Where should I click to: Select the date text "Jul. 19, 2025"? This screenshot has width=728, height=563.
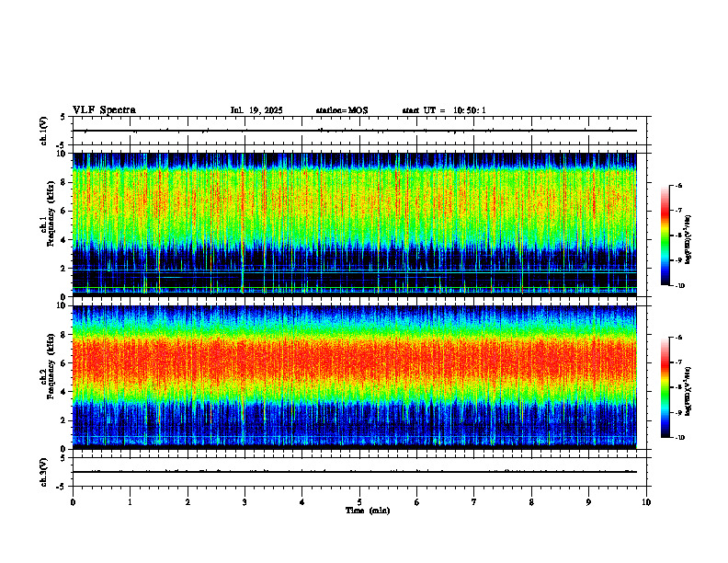tap(256, 110)
